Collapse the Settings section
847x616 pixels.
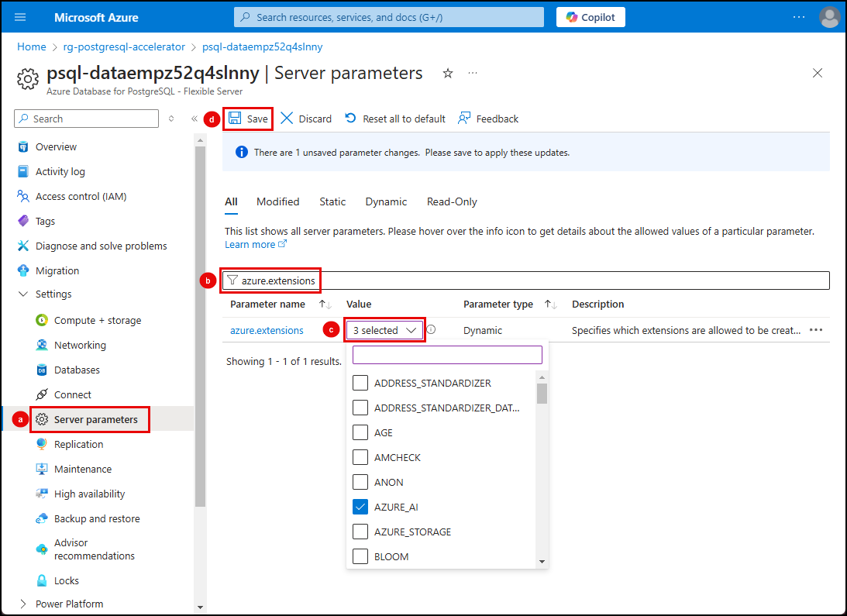(23, 294)
